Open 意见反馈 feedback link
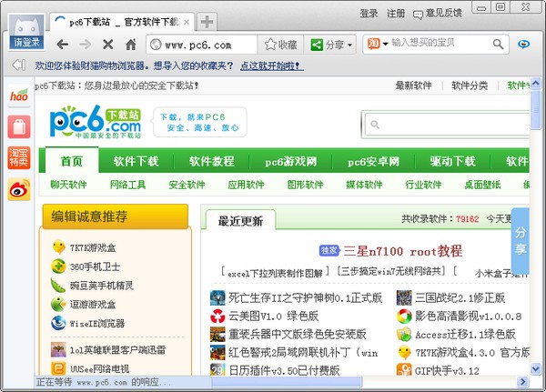546x392 pixels. pyautogui.click(x=438, y=14)
